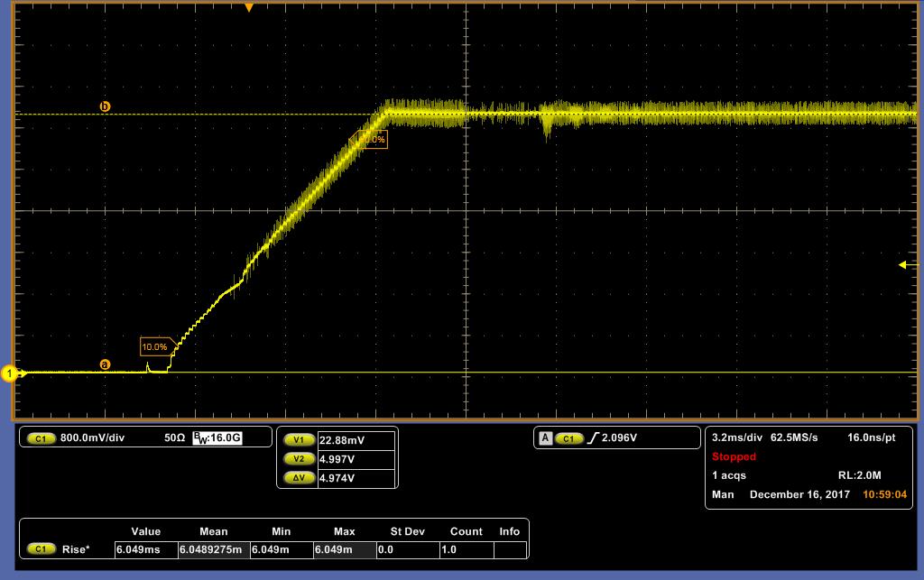Click the yellow channel 1 ground marker

point(9,373)
